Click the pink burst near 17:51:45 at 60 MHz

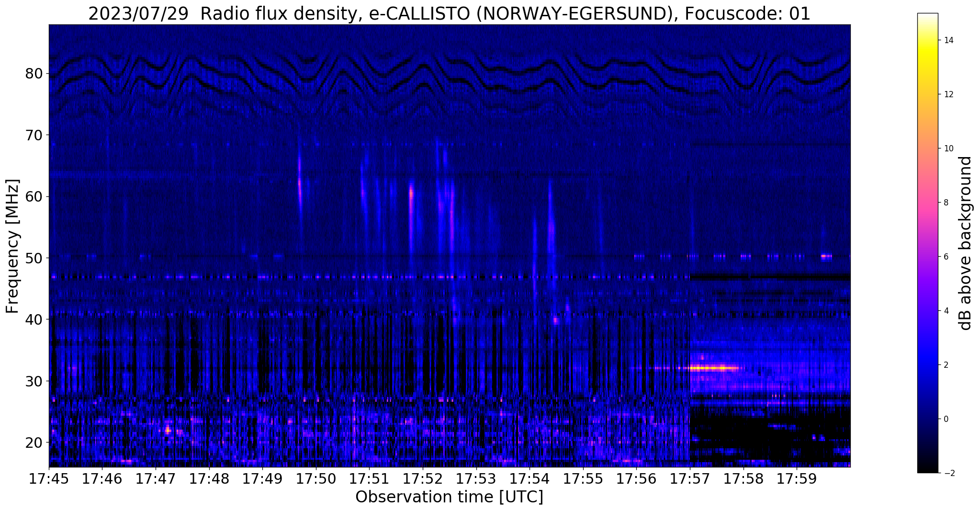pyautogui.click(x=411, y=193)
